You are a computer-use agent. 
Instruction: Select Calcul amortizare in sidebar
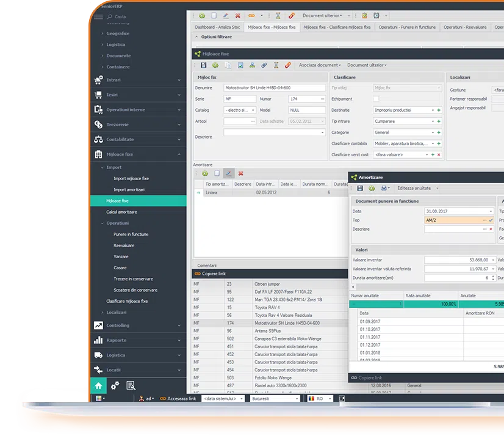(x=122, y=212)
